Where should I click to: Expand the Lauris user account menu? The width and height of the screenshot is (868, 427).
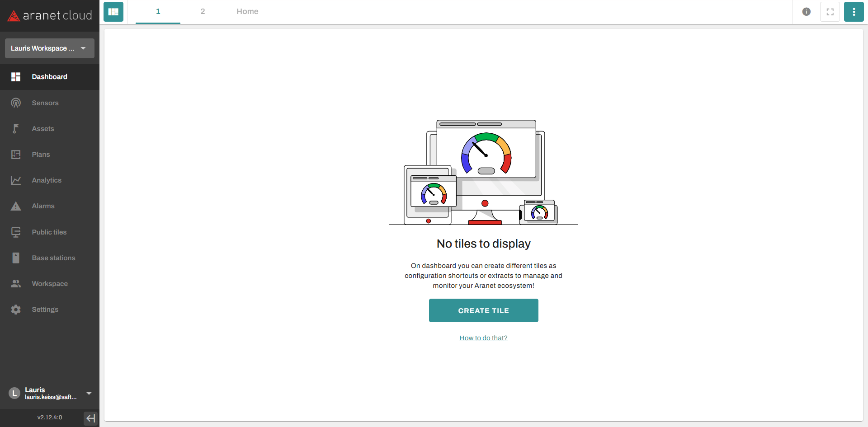pyautogui.click(x=89, y=394)
